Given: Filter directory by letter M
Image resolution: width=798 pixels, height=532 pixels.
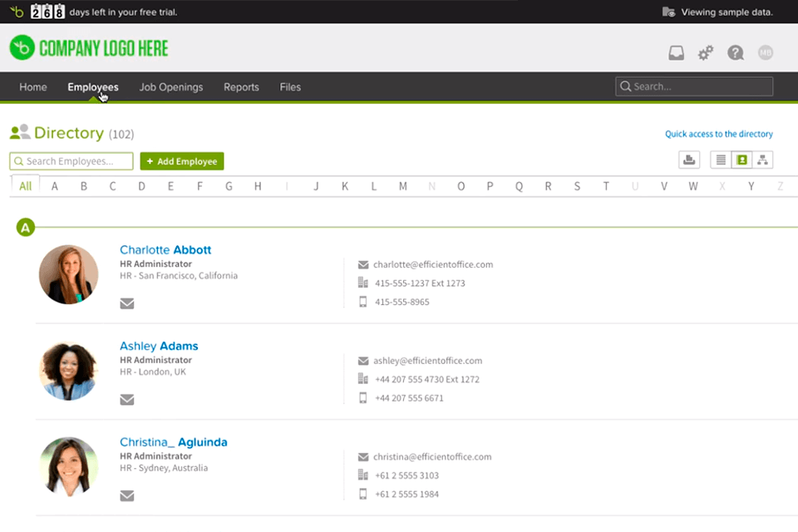Looking at the screenshot, I should point(402,186).
